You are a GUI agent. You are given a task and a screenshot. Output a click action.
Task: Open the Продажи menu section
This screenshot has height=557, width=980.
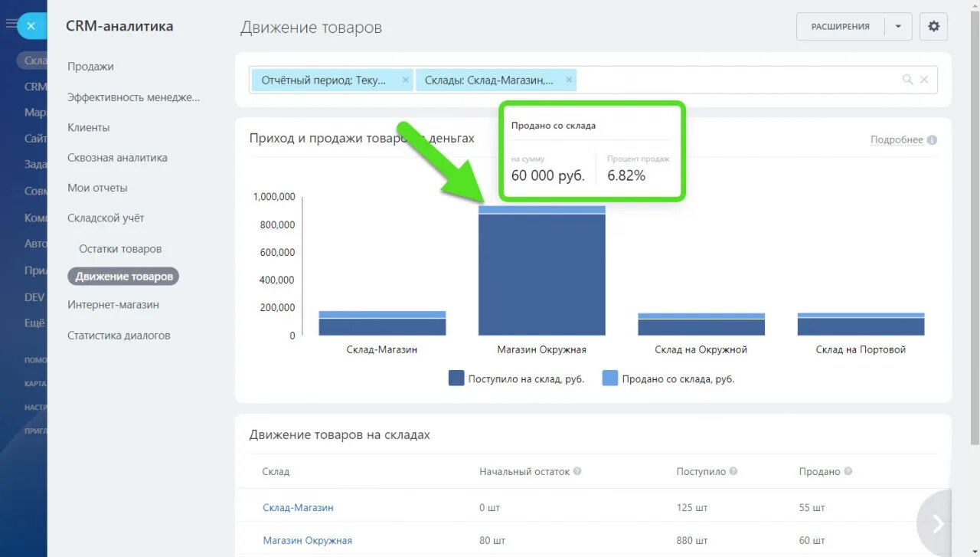click(x=90, y=67)
